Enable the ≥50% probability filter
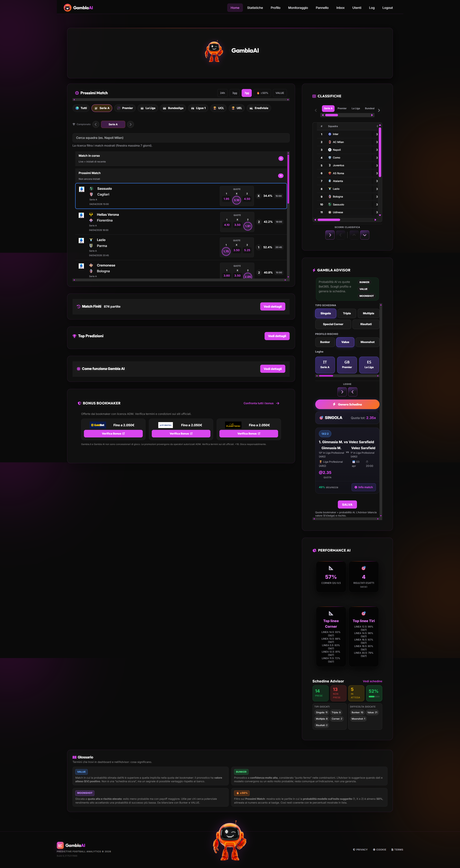The height and width of the screenshot is (868, 460). tap(262, 93)
